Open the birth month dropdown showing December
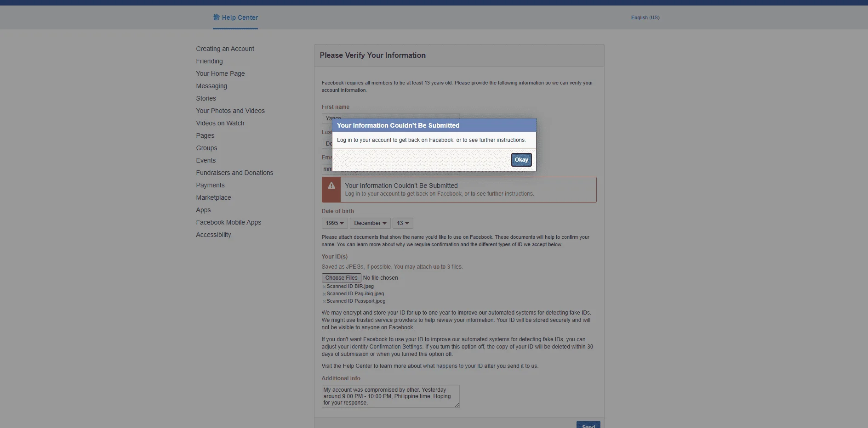This screenshot has width=868, height=428. [370, 223]
